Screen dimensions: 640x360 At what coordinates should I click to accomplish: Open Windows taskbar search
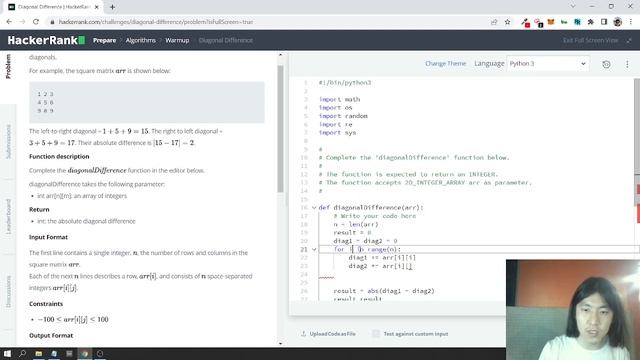[22, 353]
